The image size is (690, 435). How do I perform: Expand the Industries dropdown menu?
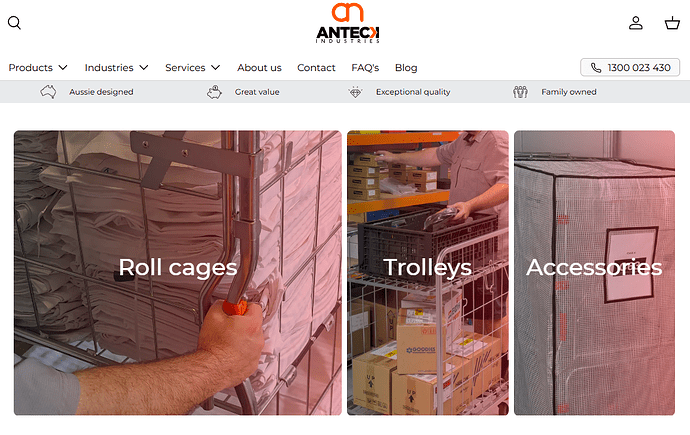point(116,68)
